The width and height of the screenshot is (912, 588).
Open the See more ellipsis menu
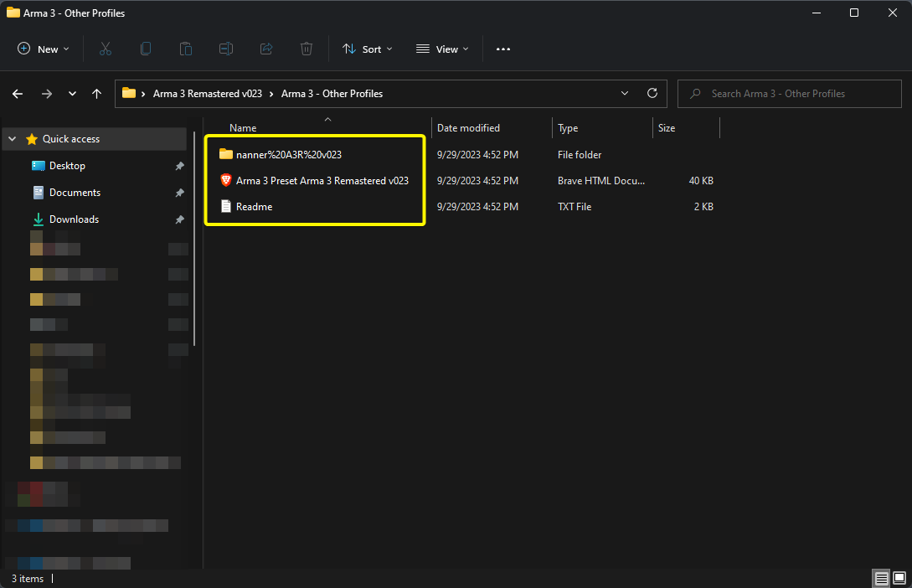[503, 49]
